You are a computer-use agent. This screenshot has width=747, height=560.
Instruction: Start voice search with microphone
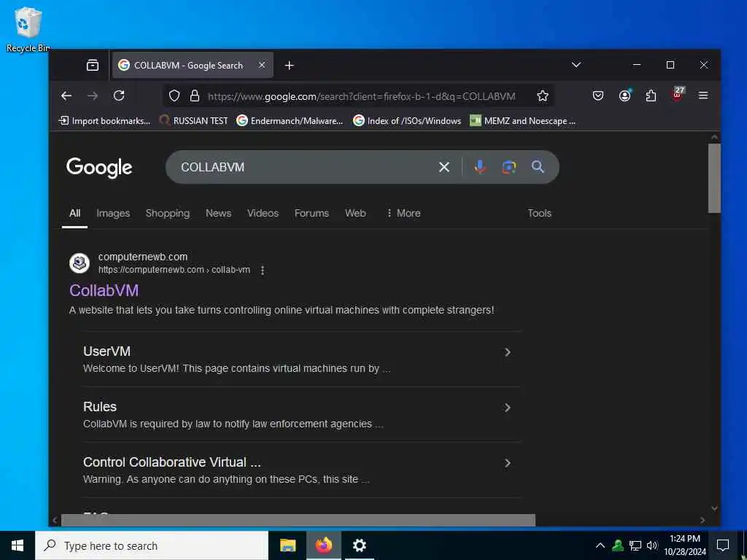click(x=480, y=167)
